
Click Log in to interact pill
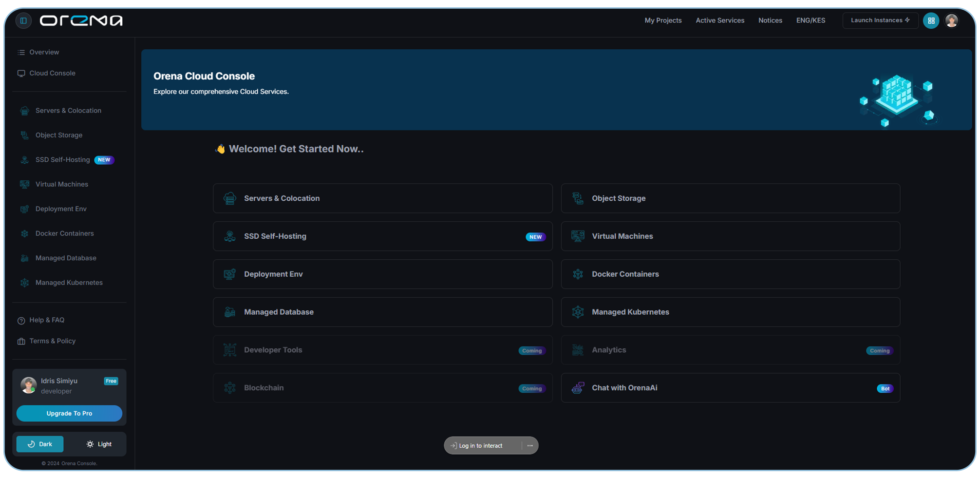[x=481, y=445]
